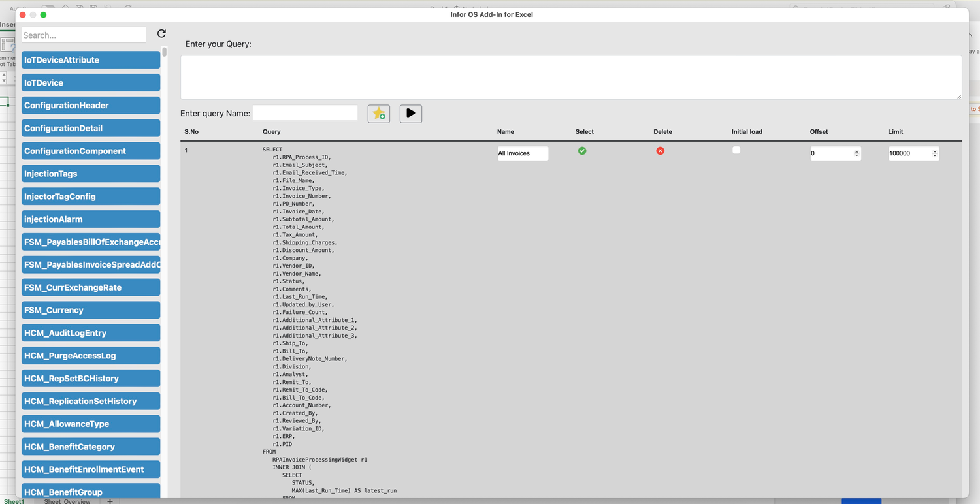Click the Limit column header
The width and height of the screenshot is (980, 504).
[x=896, y=132]
